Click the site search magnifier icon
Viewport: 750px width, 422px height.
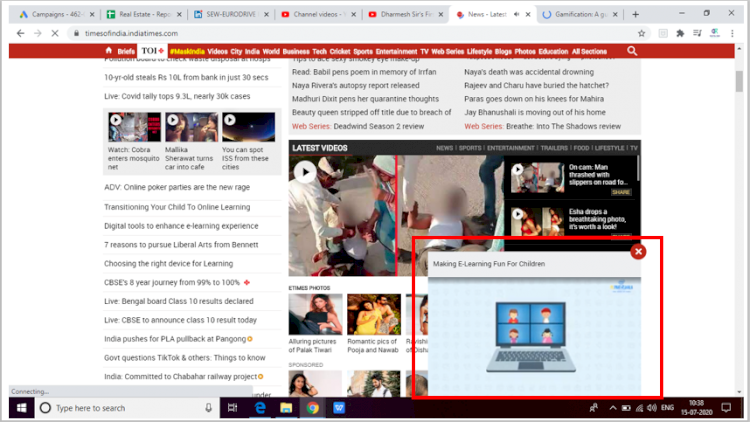coord(632,51)
